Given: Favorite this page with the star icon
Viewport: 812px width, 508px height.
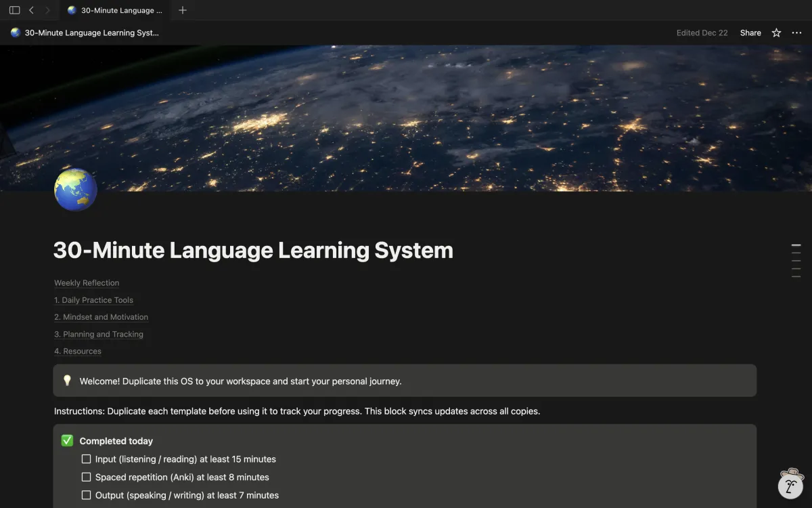Looking at the screenshot, I should click(776, 33).
